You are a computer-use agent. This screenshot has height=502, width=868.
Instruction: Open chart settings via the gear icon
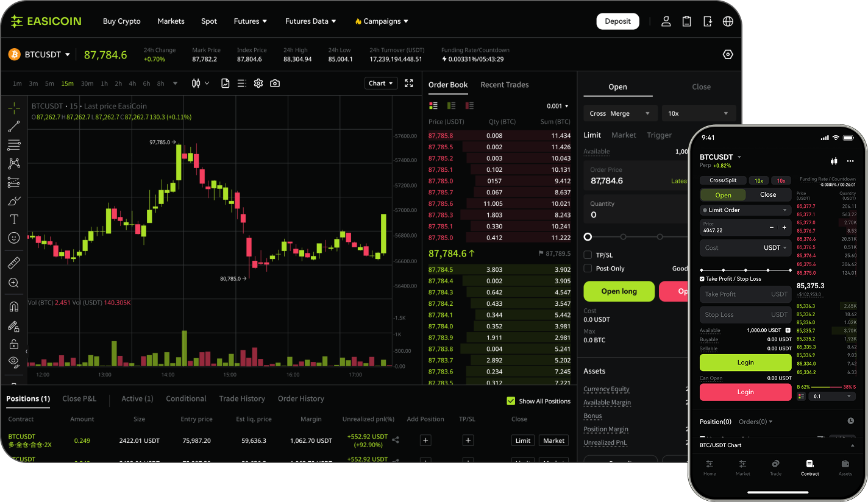coord(258,83)
